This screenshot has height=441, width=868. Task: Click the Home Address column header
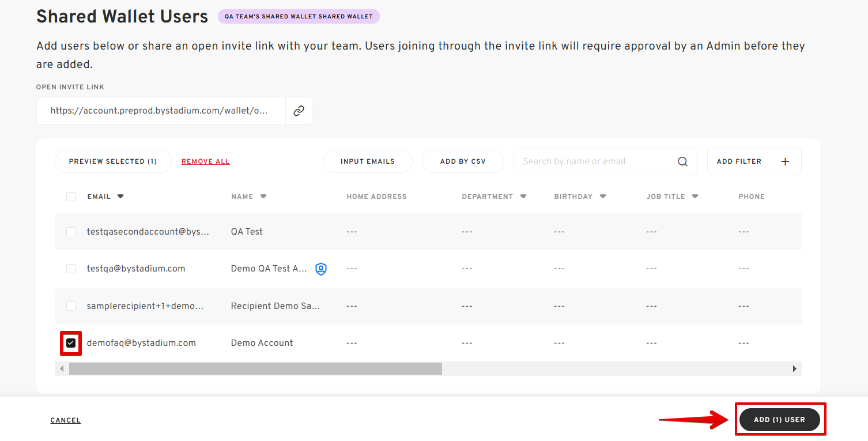pyautogui.click(x=376, y=197)
